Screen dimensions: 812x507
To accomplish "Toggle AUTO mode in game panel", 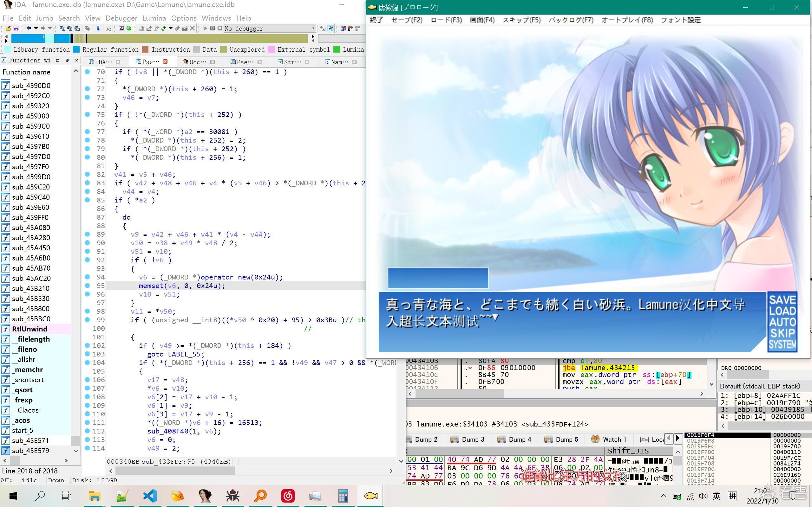I will pyautogui.click(x=782, y=322).
